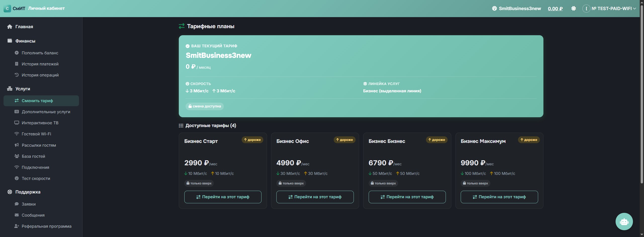Click the Wi-Fi icon for Гостевой Wi-Fi
Image resolution: width=644 pixels, height=237 pixels.
[x=17, y=134]
